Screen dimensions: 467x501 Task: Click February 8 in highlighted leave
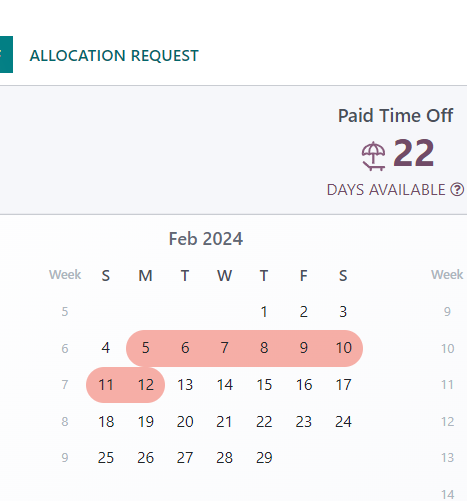(264, 348)
